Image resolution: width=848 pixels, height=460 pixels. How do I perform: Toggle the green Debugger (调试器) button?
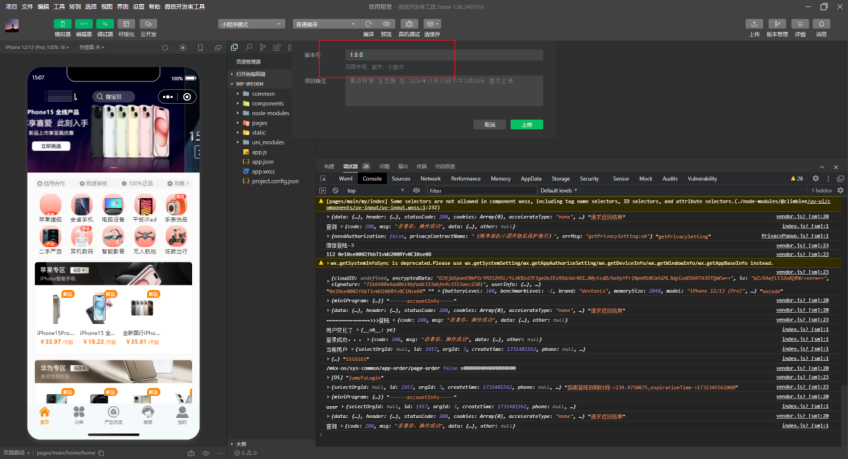coord(105,24)
